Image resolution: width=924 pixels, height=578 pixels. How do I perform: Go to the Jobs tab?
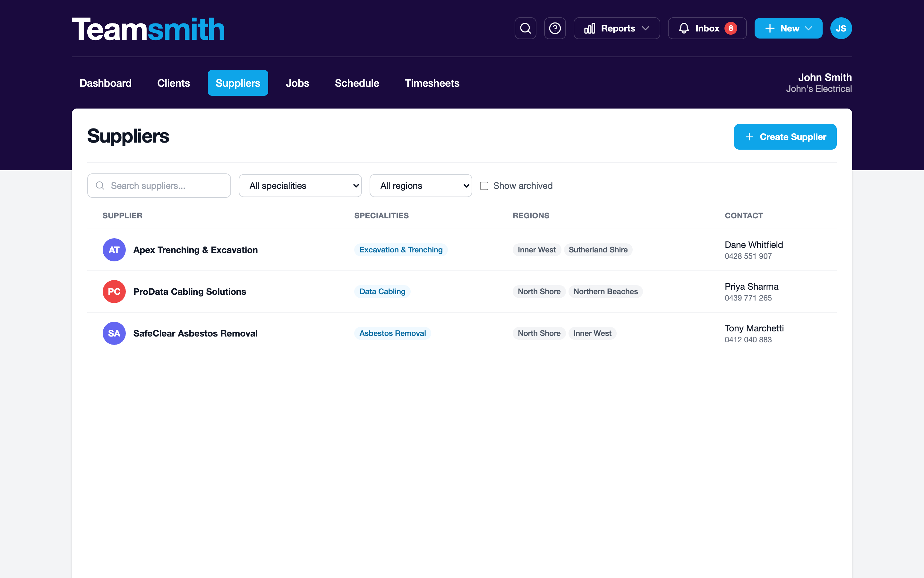297,83
